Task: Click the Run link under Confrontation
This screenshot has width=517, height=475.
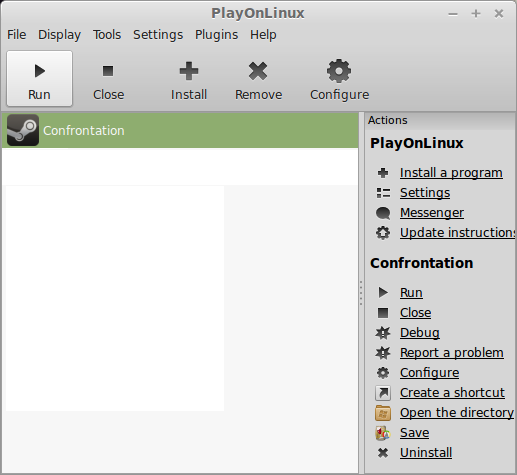Action: [x=411, y=293]
